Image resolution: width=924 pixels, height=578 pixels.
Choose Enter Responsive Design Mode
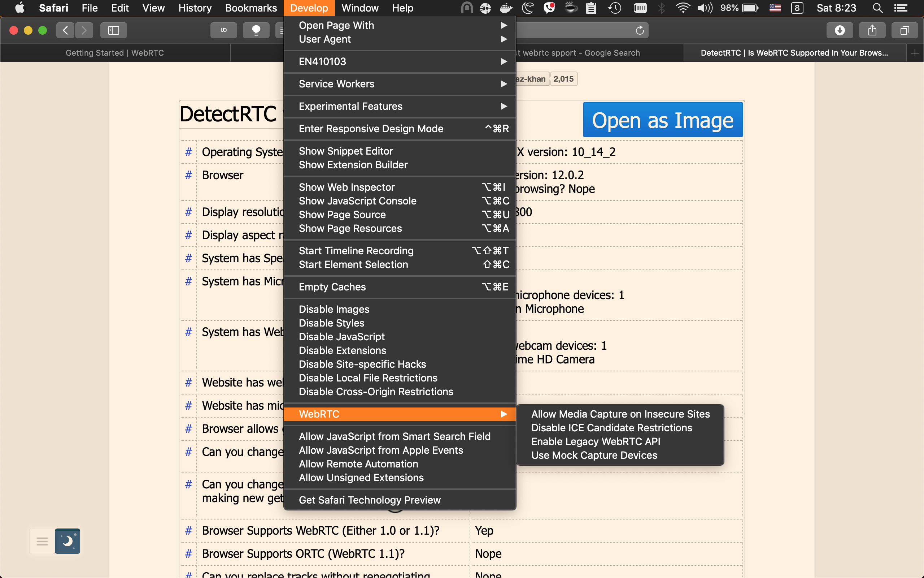(x=400, y=129)
